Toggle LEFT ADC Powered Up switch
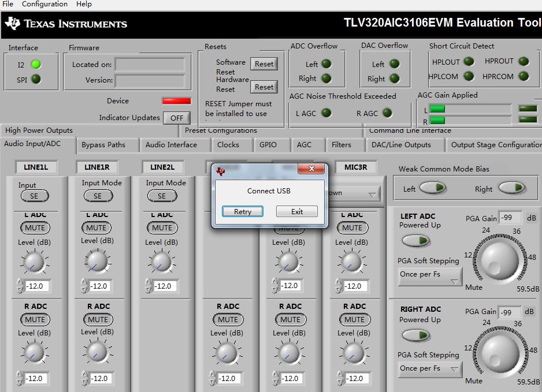Image resolution: width=542 pixels, height=392 pixels. tap(416, 240)
